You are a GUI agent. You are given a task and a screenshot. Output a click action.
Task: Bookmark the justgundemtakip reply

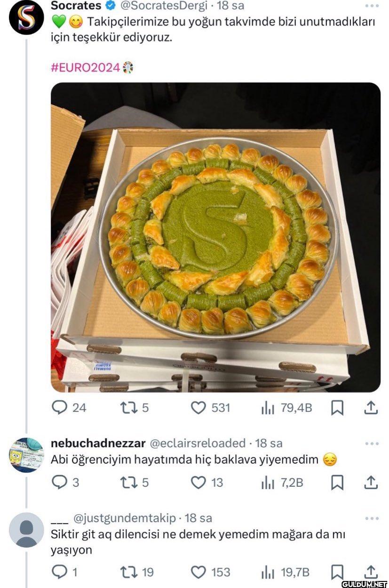337,572
